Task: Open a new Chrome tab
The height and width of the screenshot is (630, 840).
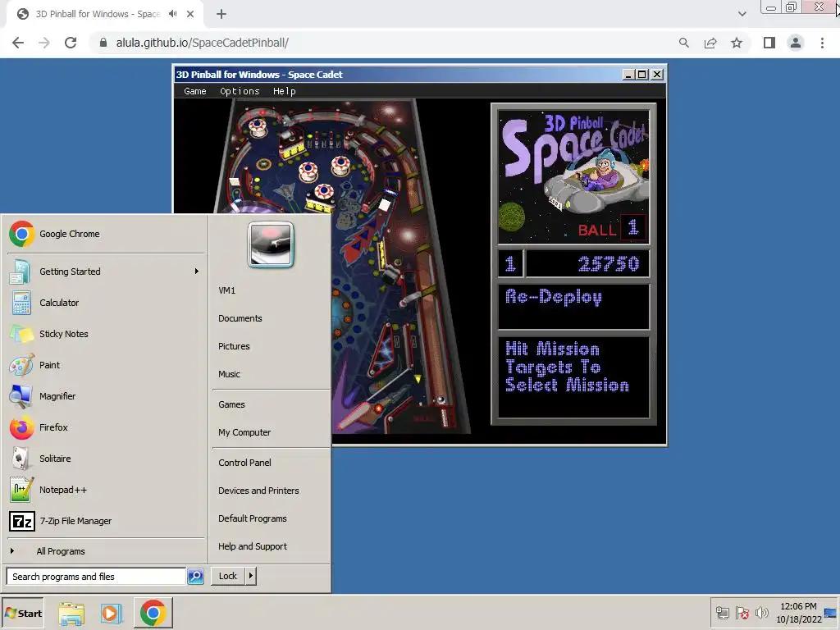Action: (x=221, y=14)
